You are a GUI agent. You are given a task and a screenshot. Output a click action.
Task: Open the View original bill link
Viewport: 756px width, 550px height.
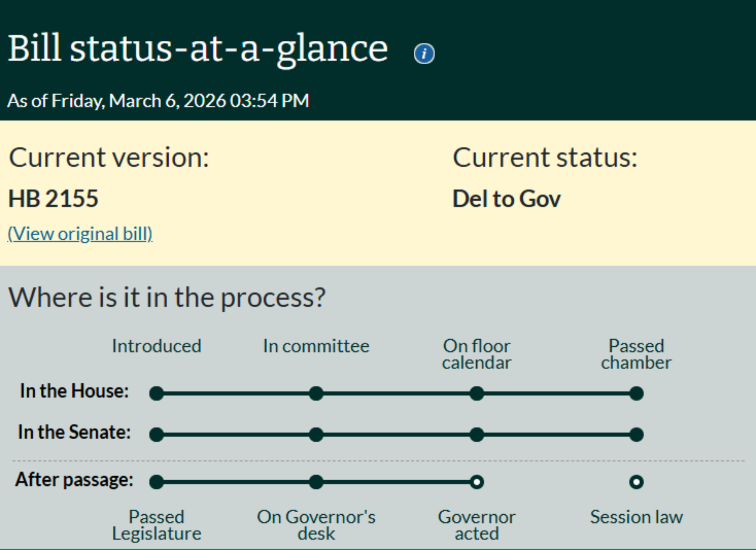tap(80, 234)
